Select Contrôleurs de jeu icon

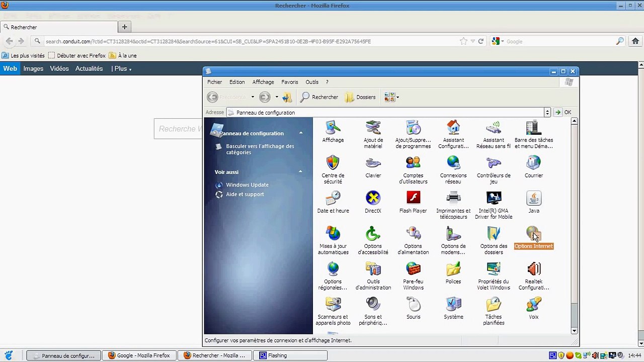[x=494, y=169]
